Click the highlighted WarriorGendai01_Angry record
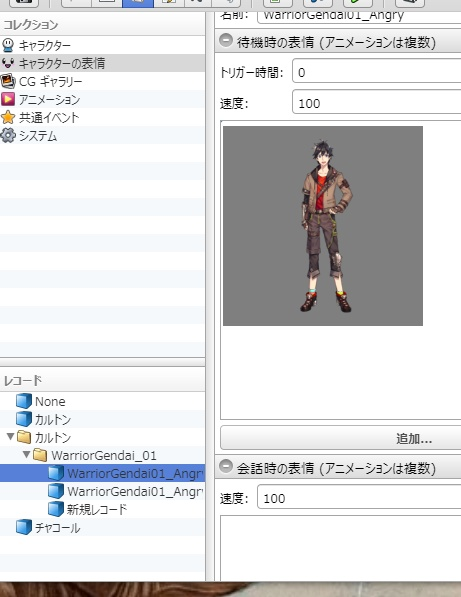The image size is (461, 597). (x=102, y=473)
